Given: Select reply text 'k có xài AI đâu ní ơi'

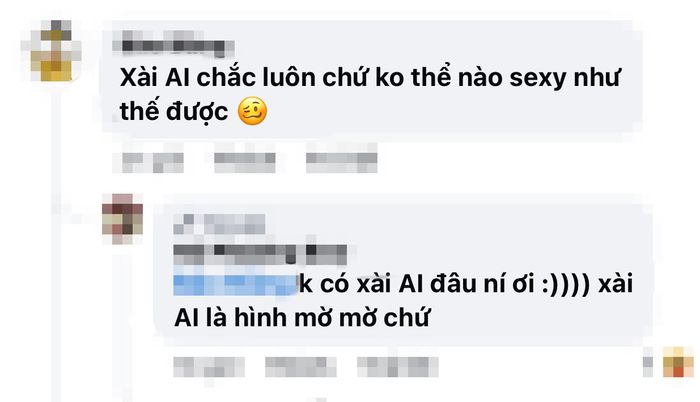Looking at the screenshot, I should coord(417,284).
